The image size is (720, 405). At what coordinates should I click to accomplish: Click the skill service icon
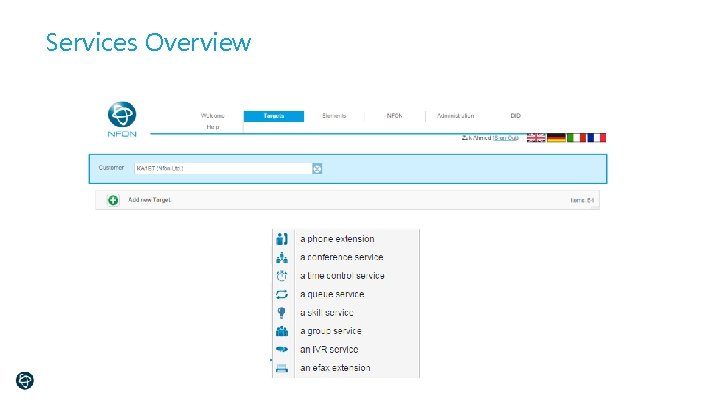point(282,313)
